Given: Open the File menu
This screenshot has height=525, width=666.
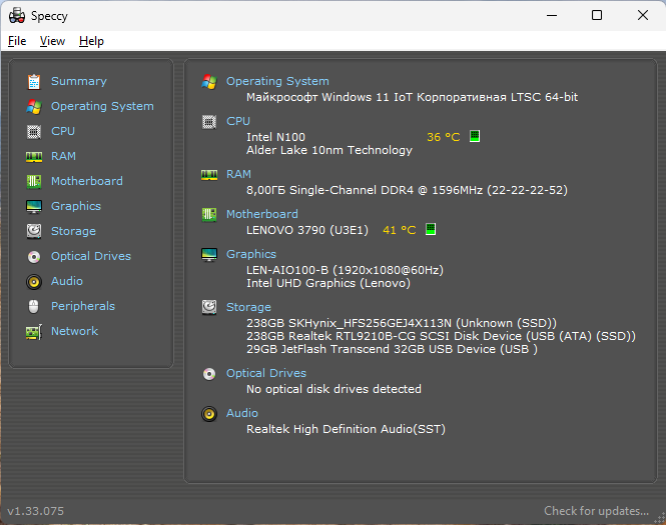Looking at the screenshot, I should coord(17,41).
